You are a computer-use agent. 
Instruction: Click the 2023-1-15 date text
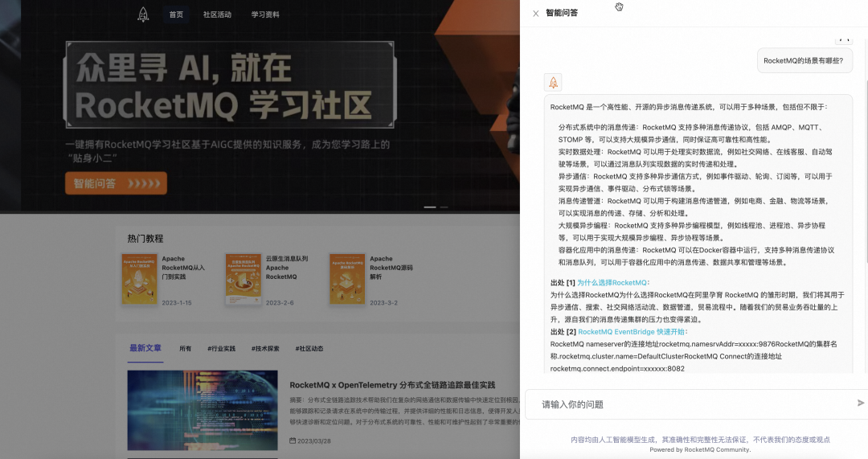177,303
